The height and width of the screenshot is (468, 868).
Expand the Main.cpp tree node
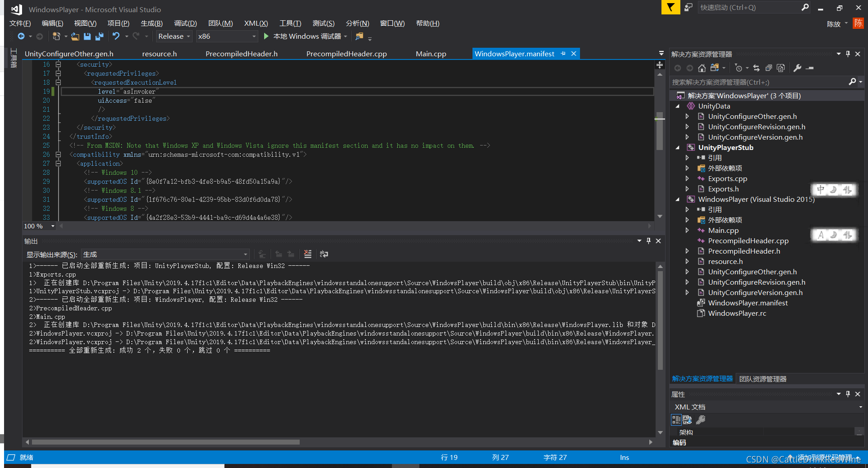(x=687, y=231)
